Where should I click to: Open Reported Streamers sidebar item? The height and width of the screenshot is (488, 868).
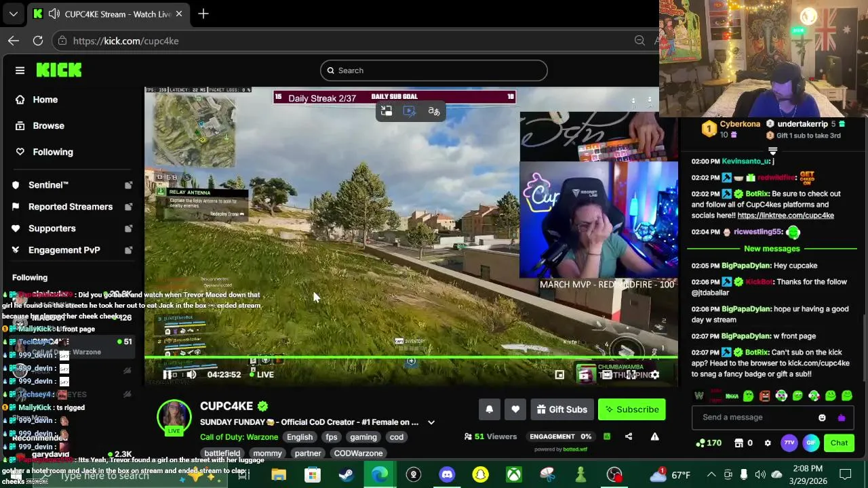tap(72, 207)
